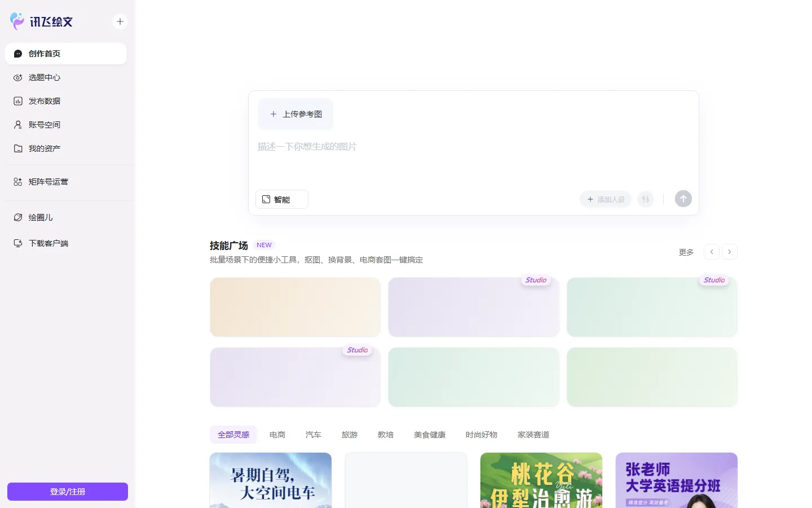Screen dimensions: 812x508
Task: Open 选题中心 in sidebar
Action: click(66, 77)
